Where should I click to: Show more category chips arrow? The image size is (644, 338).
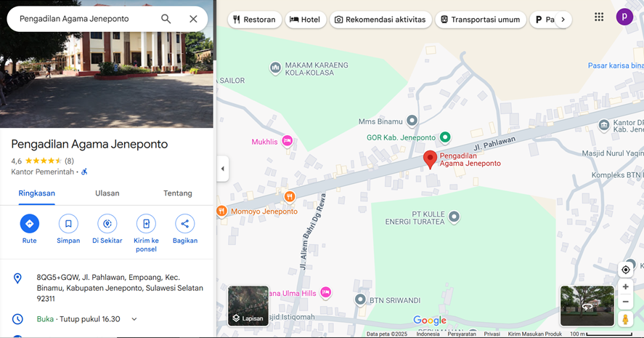click(563, 20)
